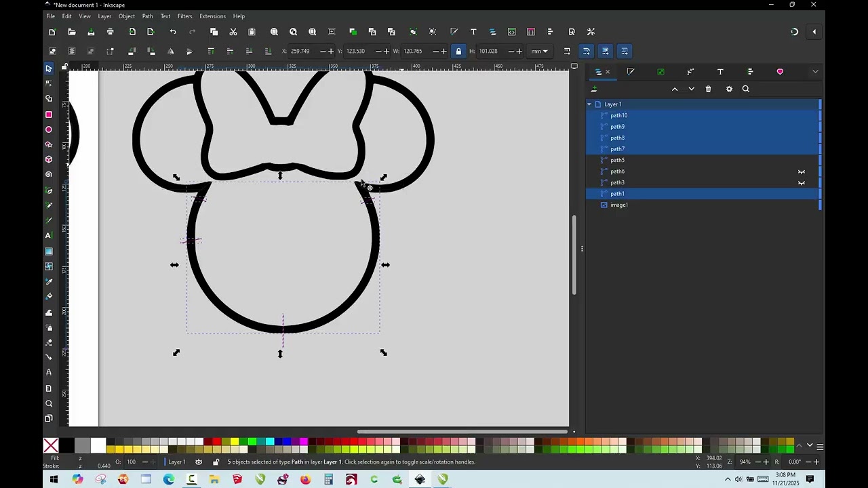The image size is (868, 488).
Task: Switch to Fill and Stroke panel tab
Action: [631, 72]
